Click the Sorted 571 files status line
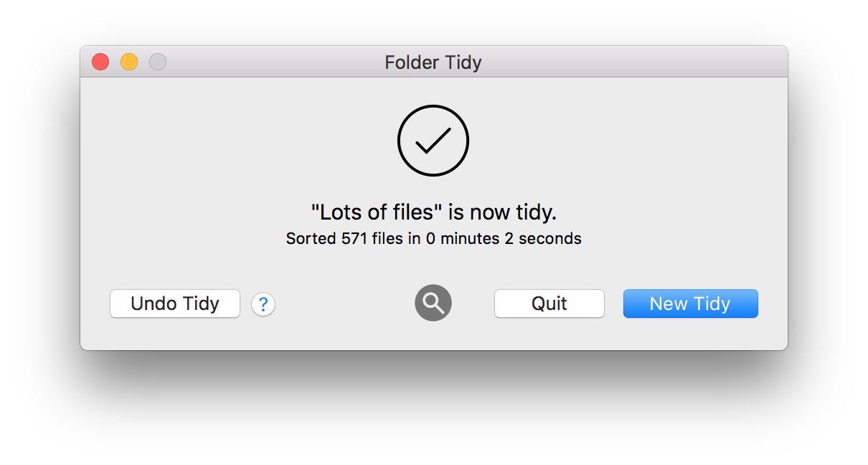This screenshot has height=465, width=868. coord(433,238)
